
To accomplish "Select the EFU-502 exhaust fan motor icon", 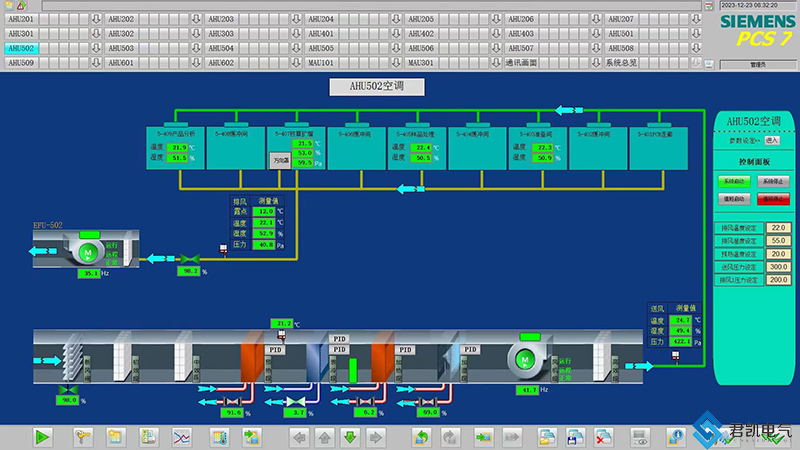I will click(x=87, y=252).
